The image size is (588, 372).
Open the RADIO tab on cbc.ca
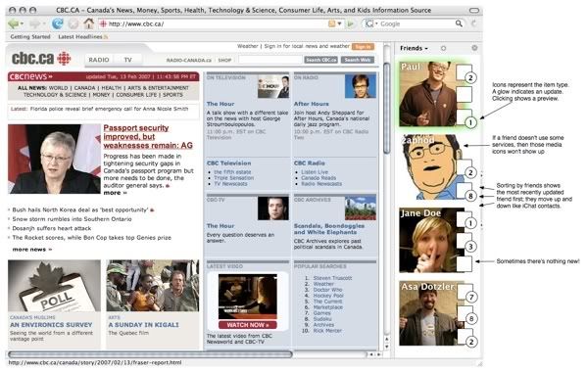pos(99,60)
